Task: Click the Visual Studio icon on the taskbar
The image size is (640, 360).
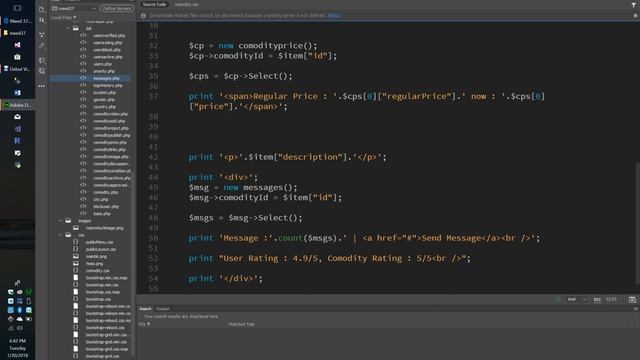Action: pyautogui.click(x=17, y=44)
